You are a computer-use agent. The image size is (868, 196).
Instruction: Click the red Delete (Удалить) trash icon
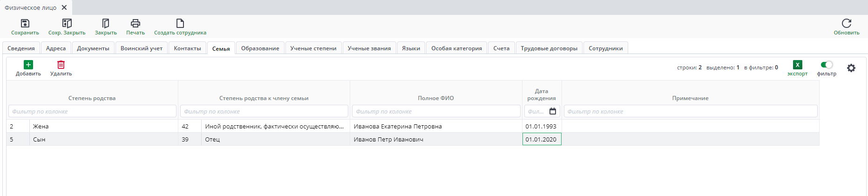[61, 65]
